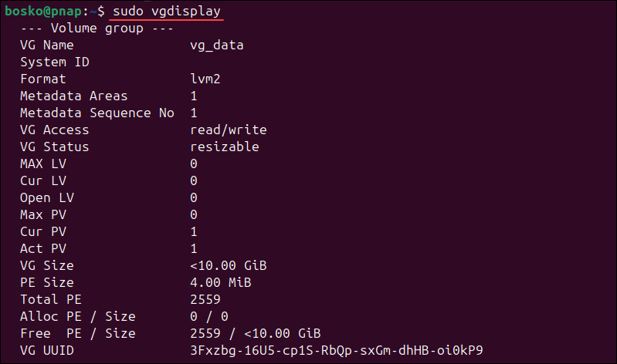Click the lvm2 format value
Viewport: 617px width, 364px height.
(x=207, y=79)
